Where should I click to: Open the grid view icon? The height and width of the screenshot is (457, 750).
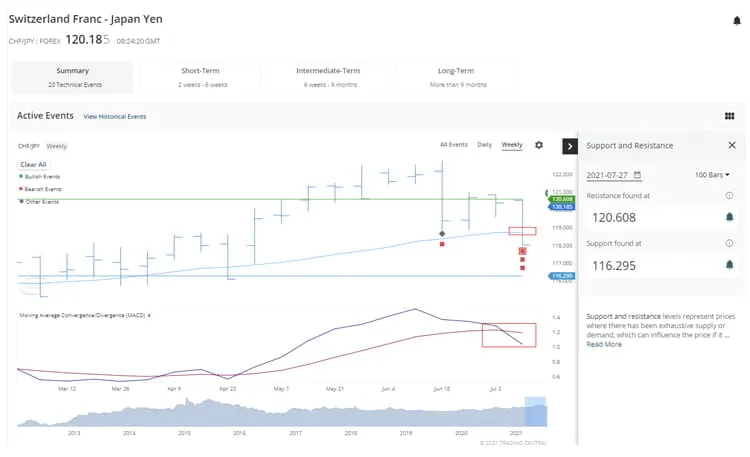pyautogui.click(x=729, y=116)
